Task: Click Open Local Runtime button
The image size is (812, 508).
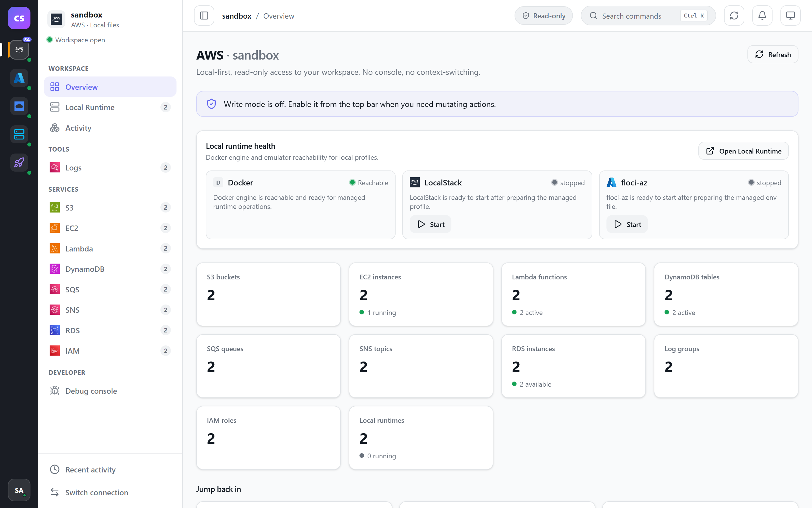Action: (743, 151)
